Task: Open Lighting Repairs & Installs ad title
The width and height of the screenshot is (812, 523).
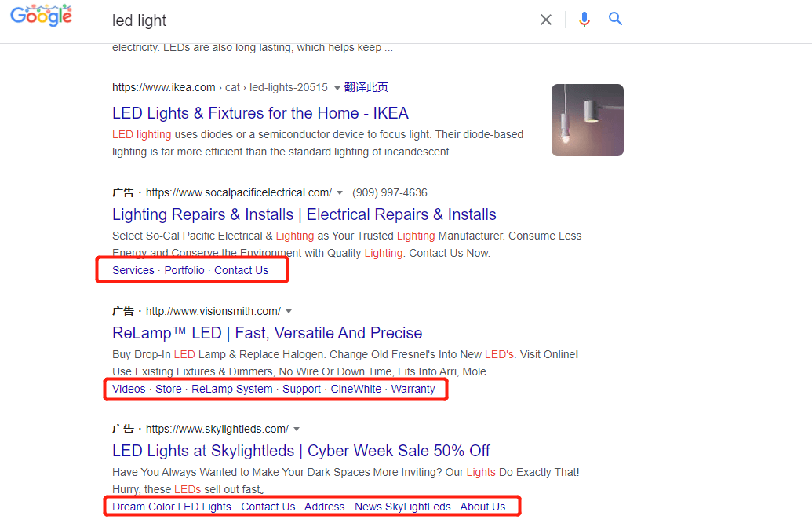Action: tap(304, 214)
